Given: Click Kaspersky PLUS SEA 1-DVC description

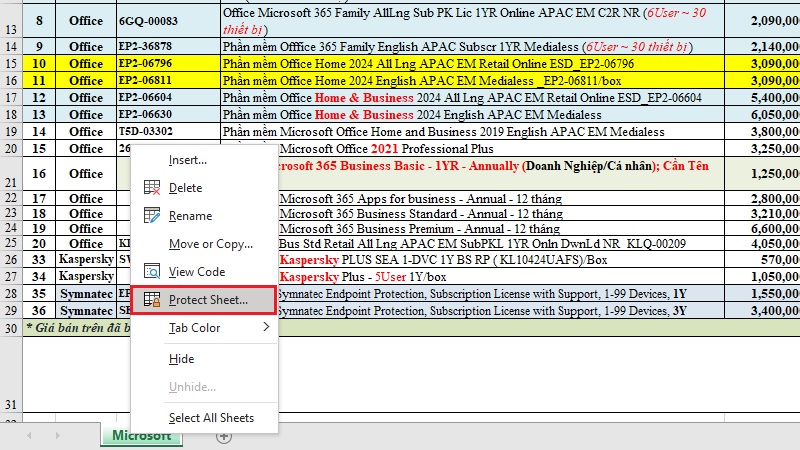Looking at the screenshot, I should pos(501,260).
